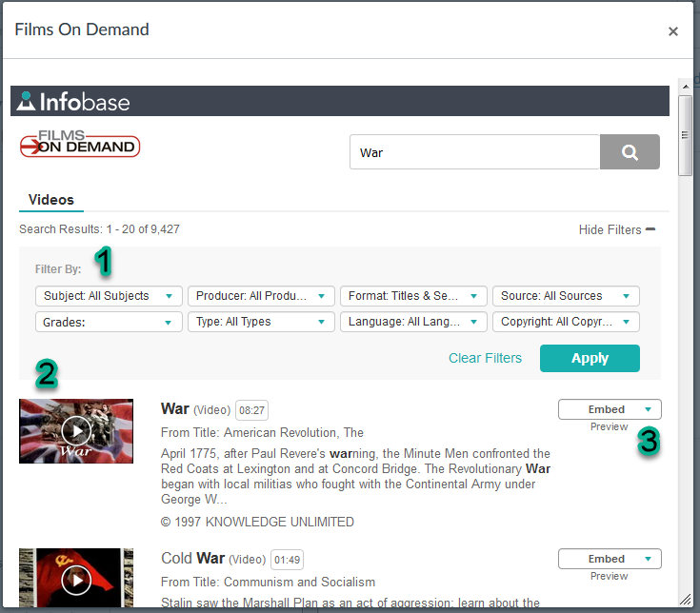The image size is (700, 613).
Task: Open the War video title link
Action: 175,408
